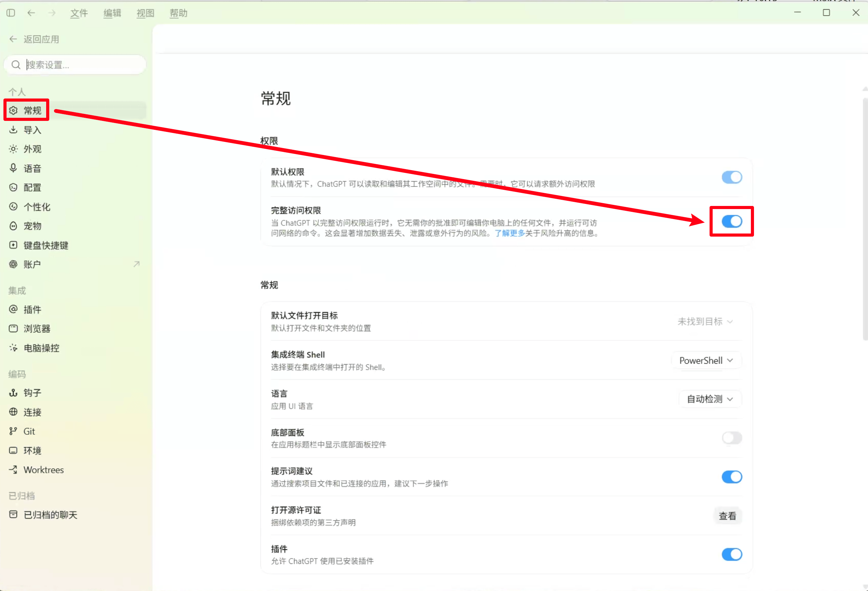Viewport: 868px width, 591px height.
Task: Toggle the sidebar panel icon in title bar
Action: pyautogui.click(x=11, y=13)
